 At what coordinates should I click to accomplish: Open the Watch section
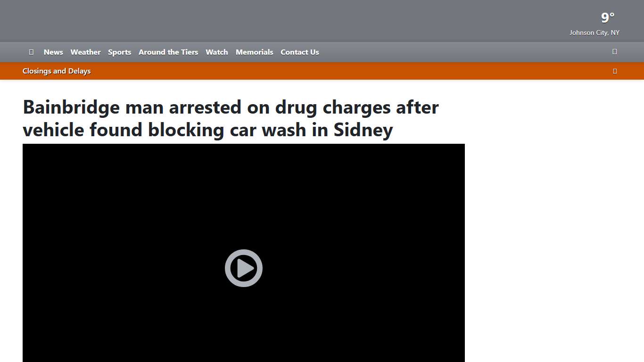pos(216,52)
